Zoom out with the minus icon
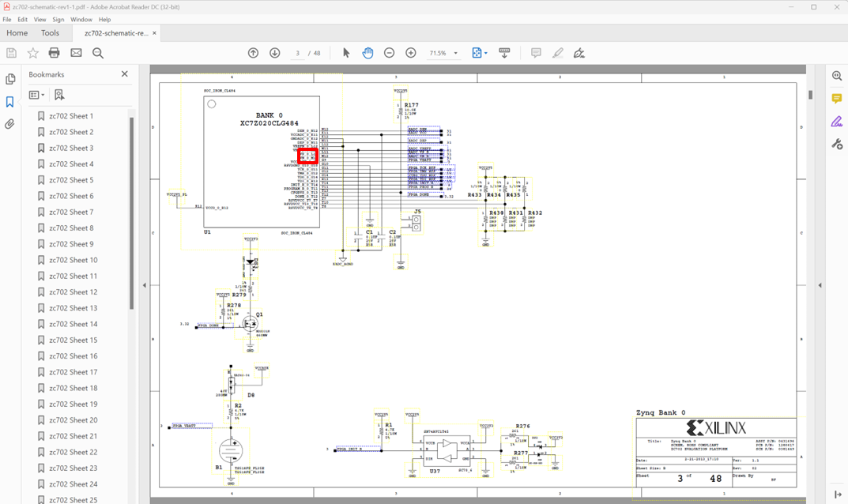The height and width of the screenshot is (504, 848). 389,53
